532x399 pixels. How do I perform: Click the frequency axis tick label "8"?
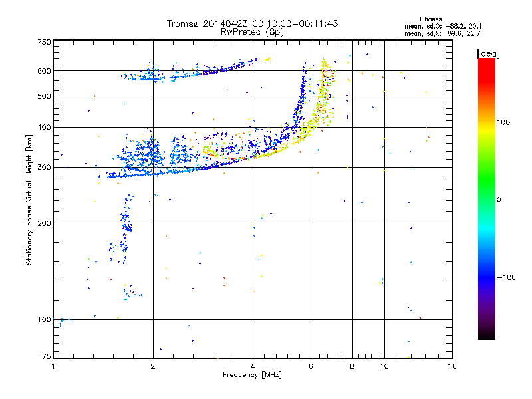[x=352, y=366]
